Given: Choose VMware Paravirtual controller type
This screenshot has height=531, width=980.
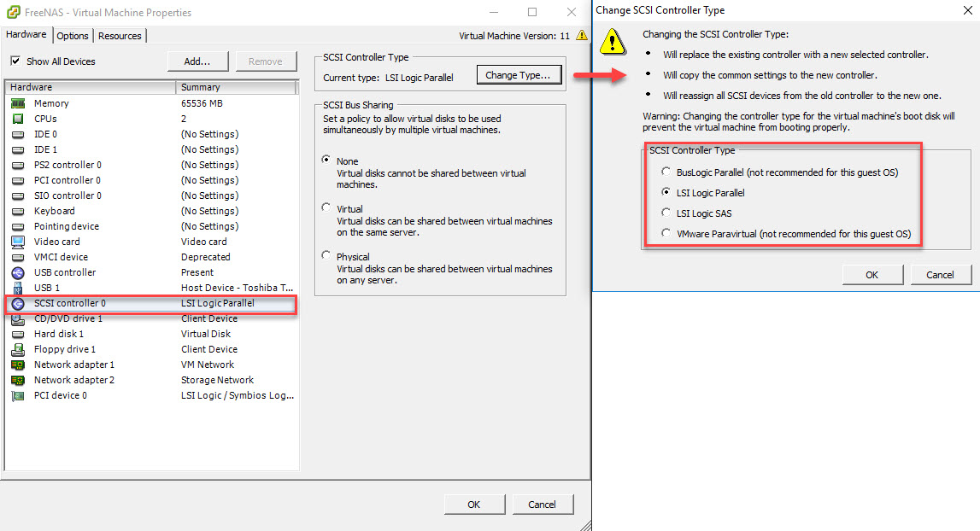Looking at the screenshot, I should tap(666, 234).
